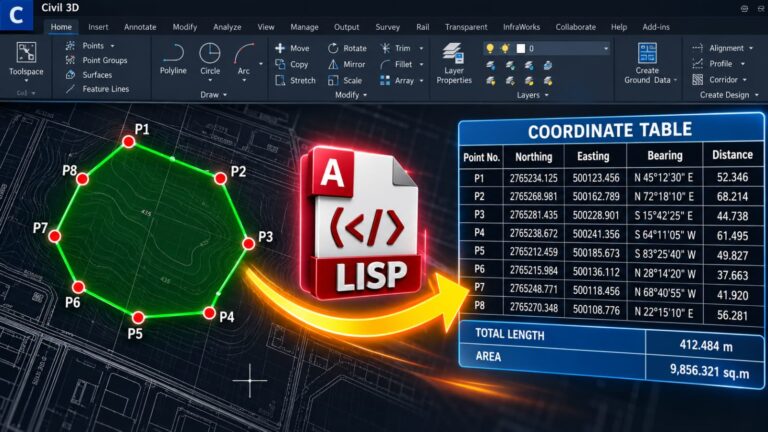This screenshot has width=768, height=432.
Task: Open the Alignment dropdown arrow
Action: (751, 48)
